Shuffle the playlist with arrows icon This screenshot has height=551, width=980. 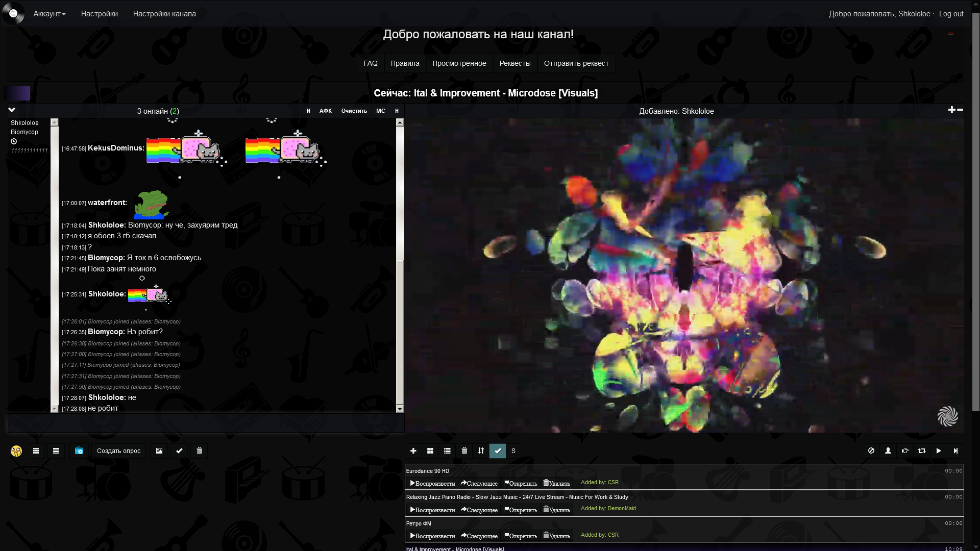point(481,451)
